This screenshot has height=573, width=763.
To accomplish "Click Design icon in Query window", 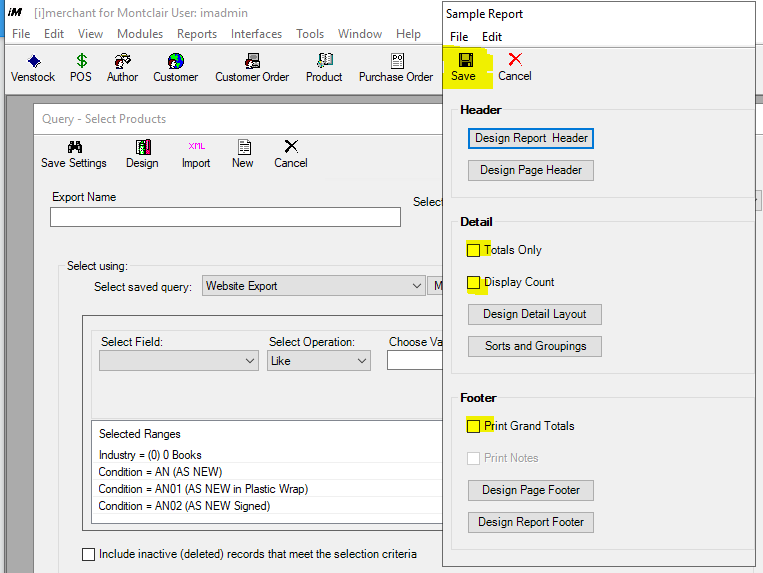I will (x=142, y=154).
